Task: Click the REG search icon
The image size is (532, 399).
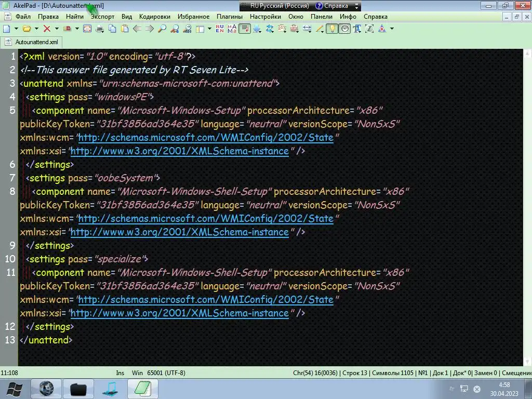Action: coord(187,29)
